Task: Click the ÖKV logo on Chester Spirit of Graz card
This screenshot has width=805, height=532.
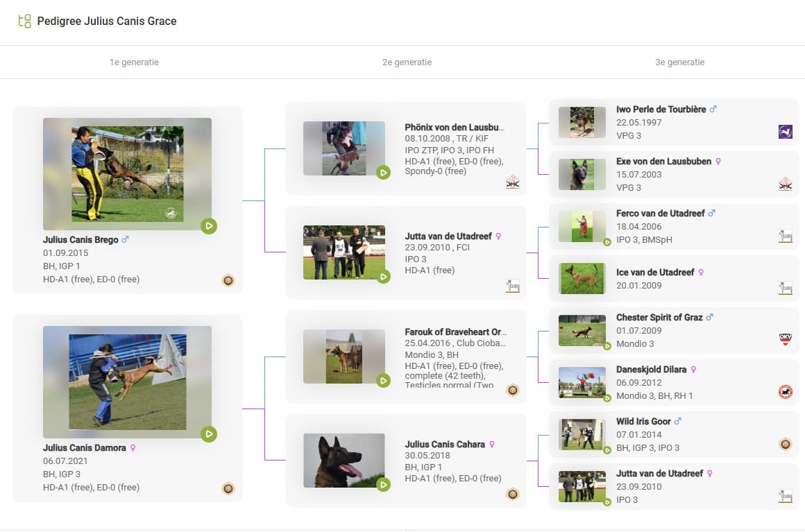Action: point(785,340)
